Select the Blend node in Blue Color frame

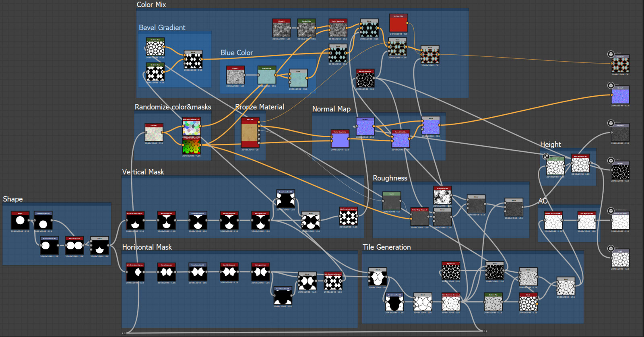tap(298, 78)
